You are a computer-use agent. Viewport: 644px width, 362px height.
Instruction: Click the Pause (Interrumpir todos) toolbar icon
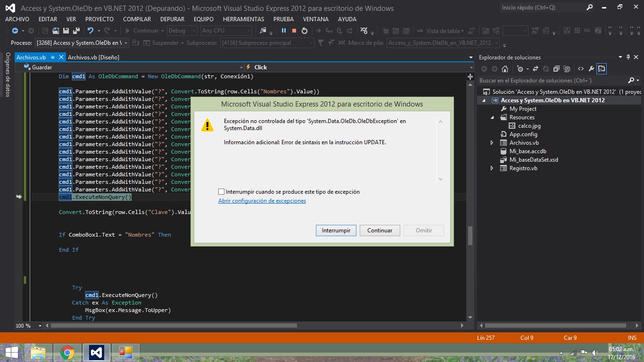(284, 31)
